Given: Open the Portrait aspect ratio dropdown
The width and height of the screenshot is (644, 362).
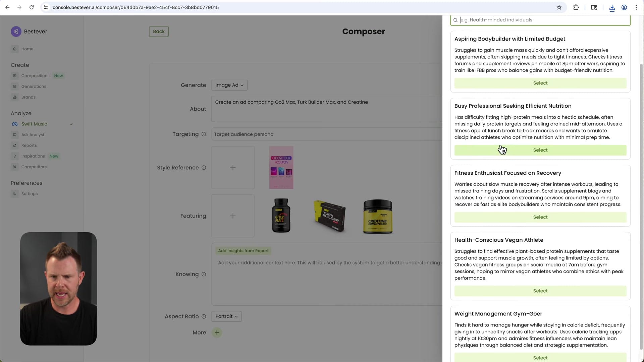Looking at the screenshot, I should coord(226,316).
